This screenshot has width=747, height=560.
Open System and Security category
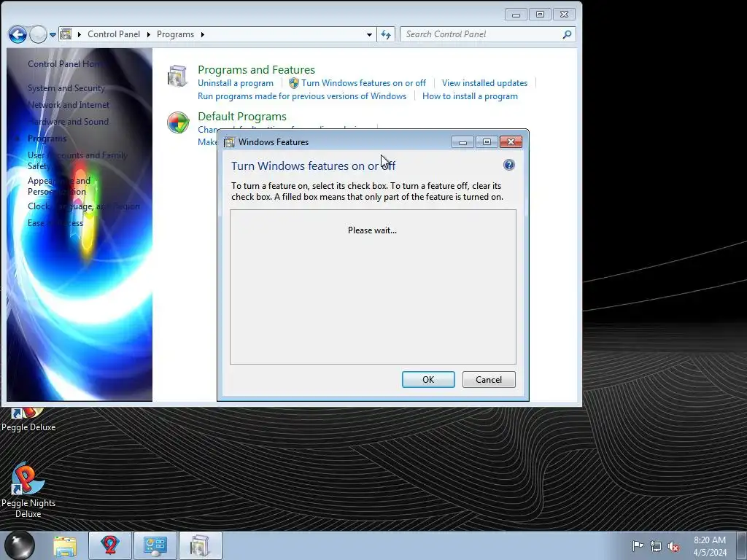coord(66,88)
